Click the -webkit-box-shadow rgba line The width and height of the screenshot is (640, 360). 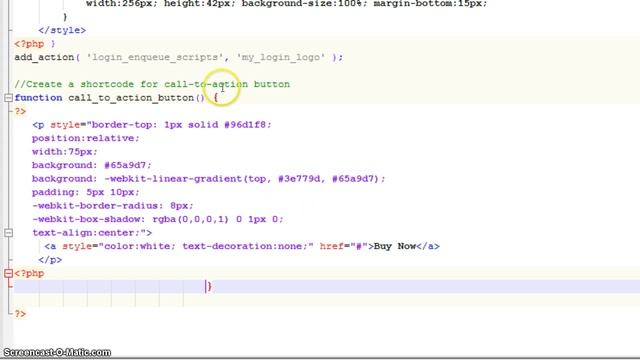[158, 219]
